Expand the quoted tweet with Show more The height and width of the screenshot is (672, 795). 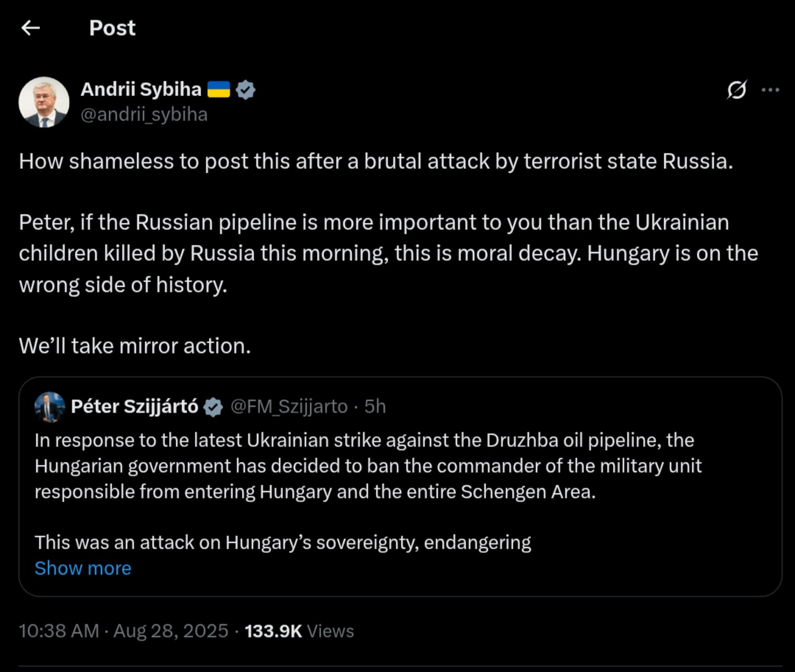[x=83, y=568]
